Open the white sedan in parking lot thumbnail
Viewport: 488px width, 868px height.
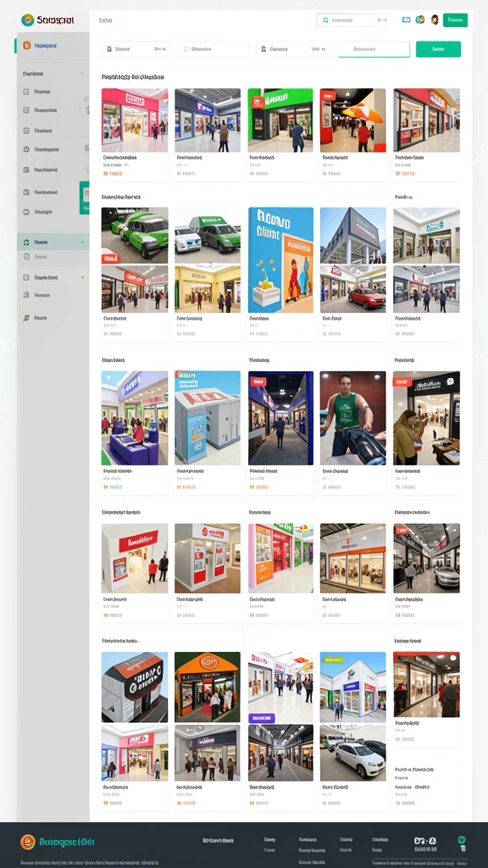353,753
